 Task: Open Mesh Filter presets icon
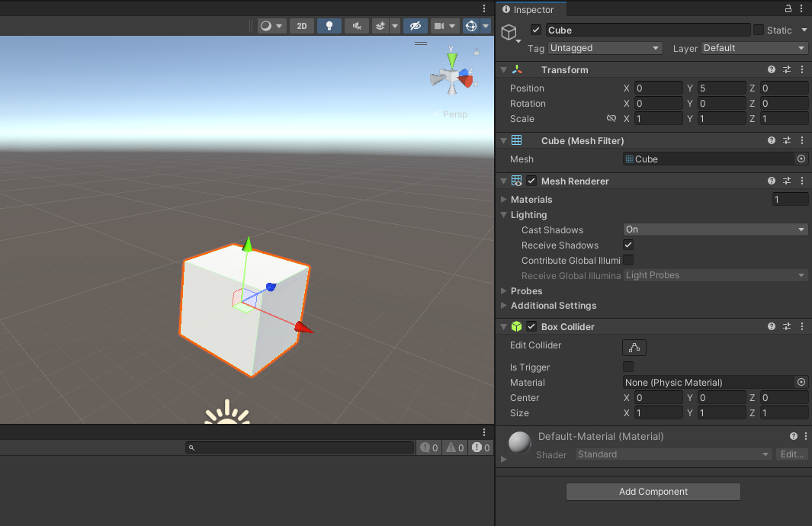tap(787, 140)
